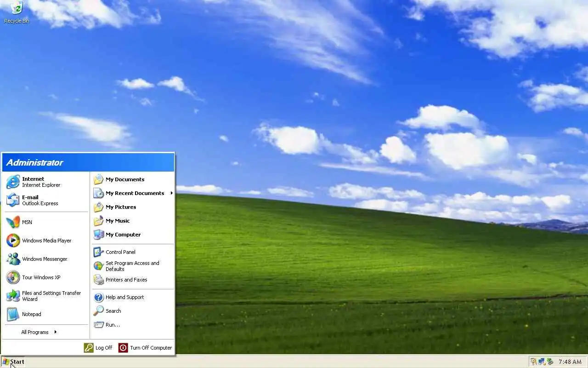Click the Safely Remove Hardware tray icon

pyautogui.click(x=550, y=362)
